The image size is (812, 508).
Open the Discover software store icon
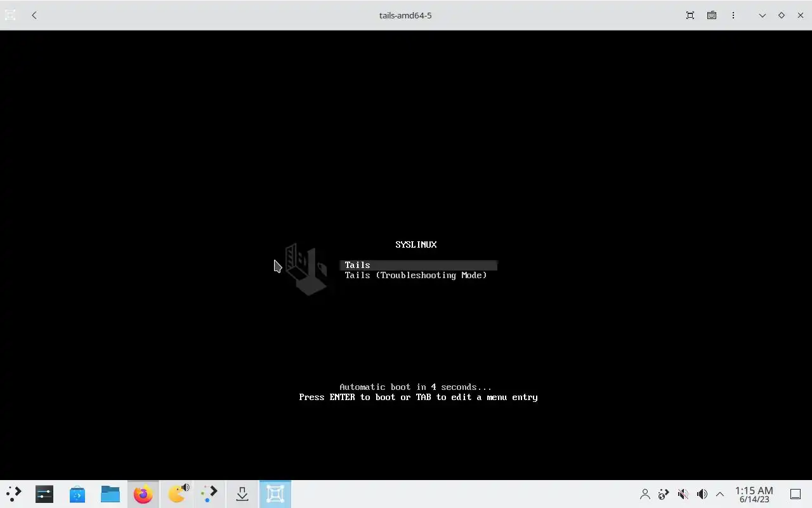click(77, 494)
